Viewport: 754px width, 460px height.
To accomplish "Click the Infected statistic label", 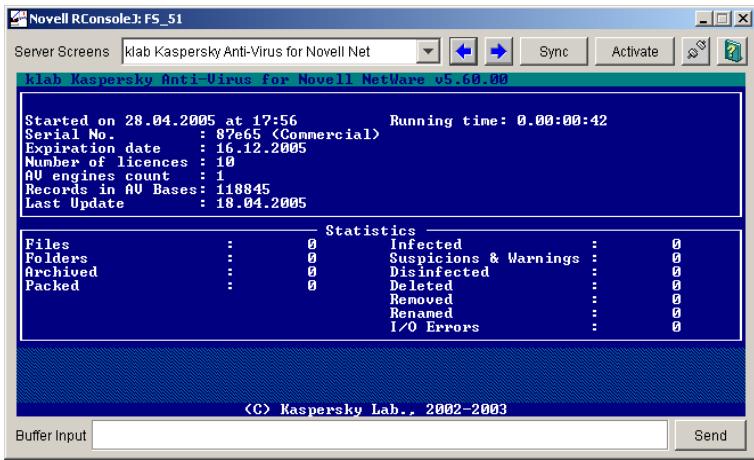I will [x=426, y=244].
